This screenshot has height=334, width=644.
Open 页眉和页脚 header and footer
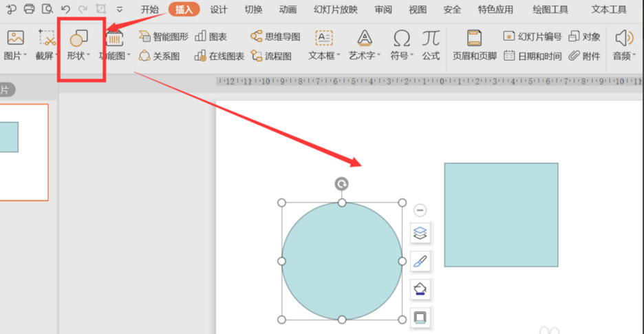point(474,45)
